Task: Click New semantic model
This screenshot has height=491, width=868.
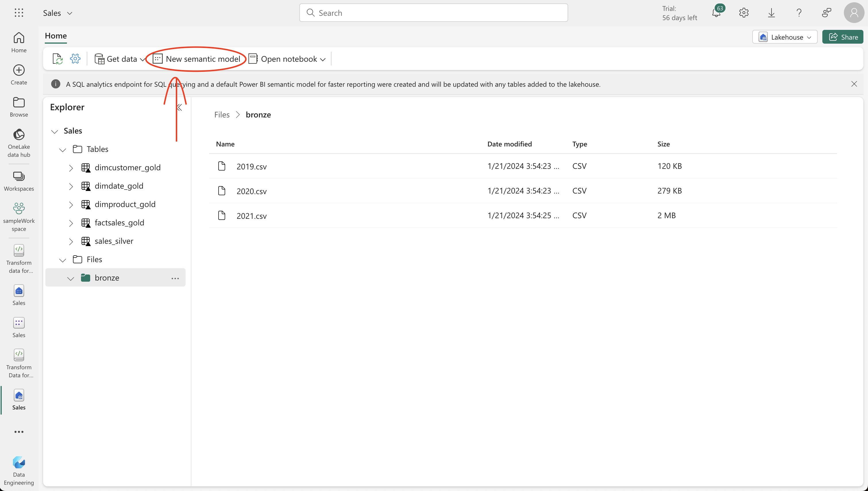Action: (196, 59)
